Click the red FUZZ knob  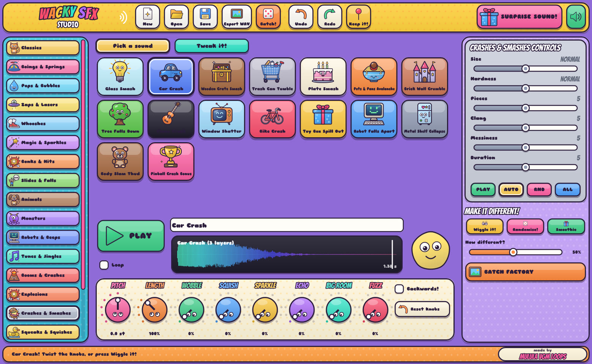pyautogui.click(x=375, y=310)
